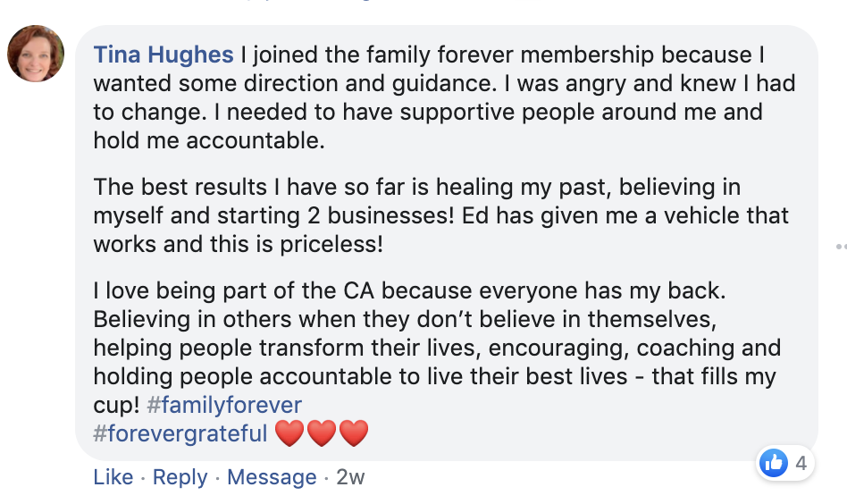847x504 pixels.
Task: Click the first red heart emoji
Action: tap(290, 434)
